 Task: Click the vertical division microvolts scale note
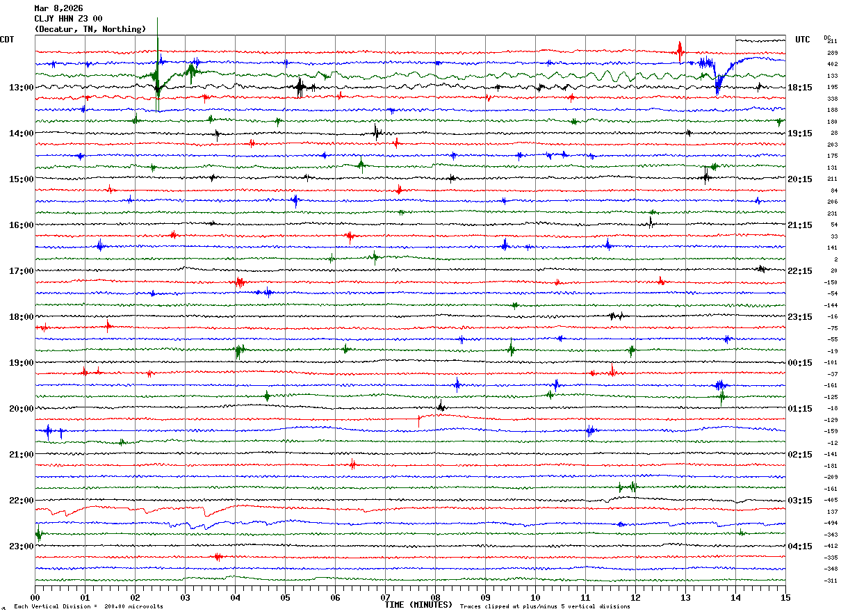tap(88, 607)
